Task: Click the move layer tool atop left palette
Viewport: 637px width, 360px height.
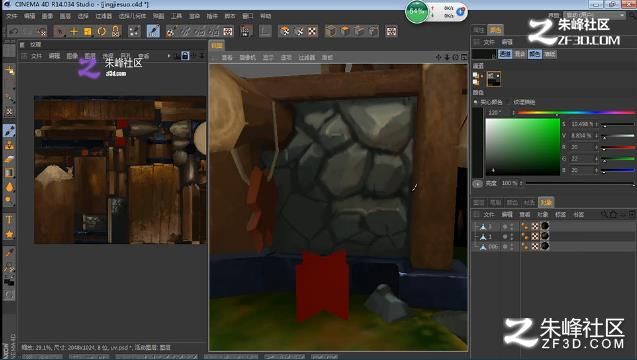Action: 9,71
